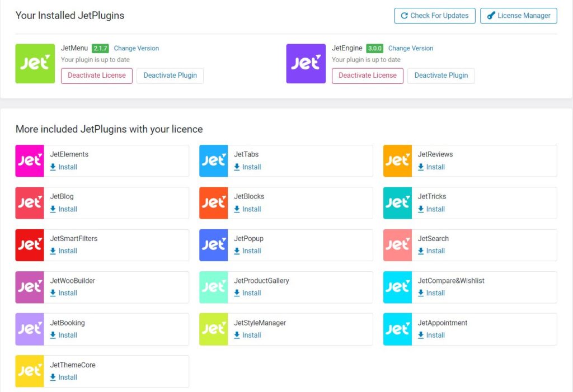The height and width of the screenshot is (392, 573).
Task: Click the blue JetTabs logo
Action: point(213,160)
